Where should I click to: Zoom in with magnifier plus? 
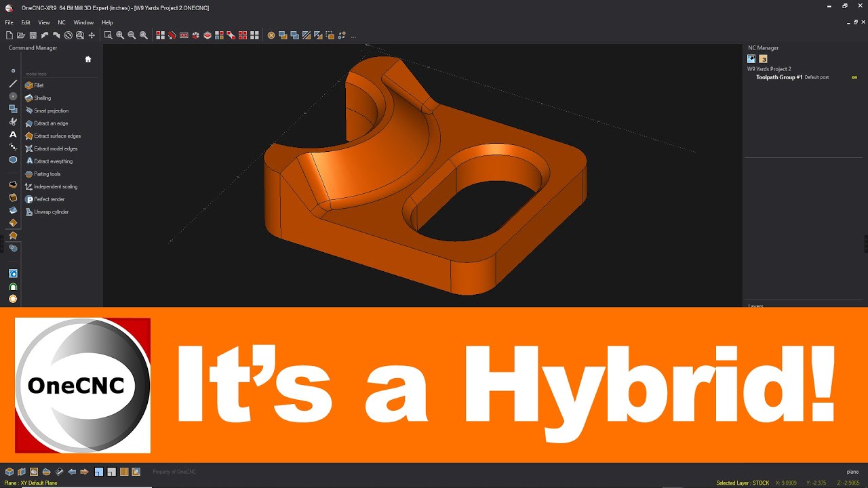click(x=120, y=35)
